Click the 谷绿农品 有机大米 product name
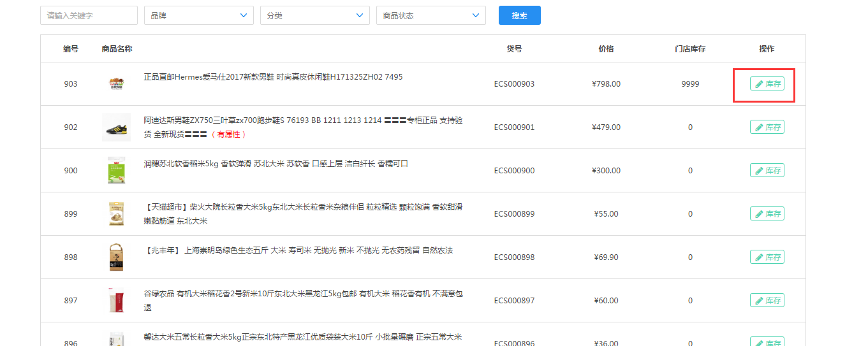Image resolution: width=868 pixels, height=346 pixels. 303,300
